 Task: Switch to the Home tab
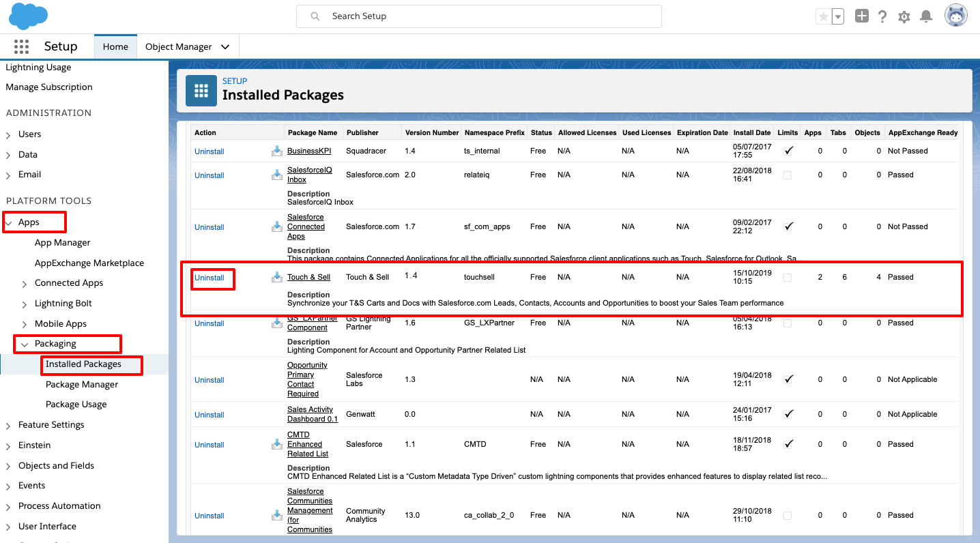pyautogui.click(x=115, y=46)
